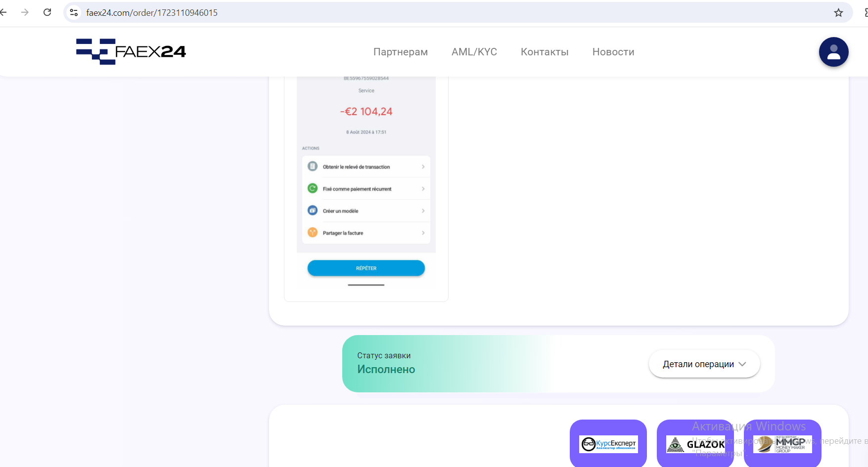Open site information icon in address bar
Image resolution: width=868 pixels, height=467 pixels.
click(74, 12)
